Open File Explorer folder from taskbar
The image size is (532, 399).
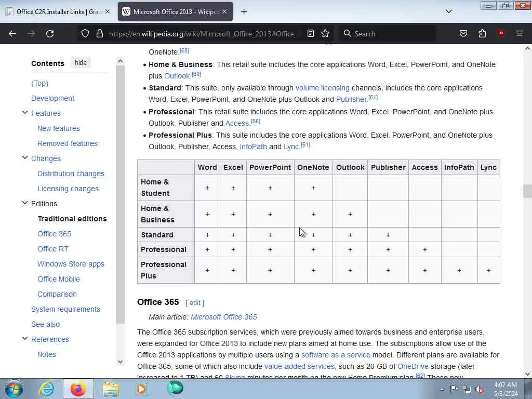(x=111, y=389)
